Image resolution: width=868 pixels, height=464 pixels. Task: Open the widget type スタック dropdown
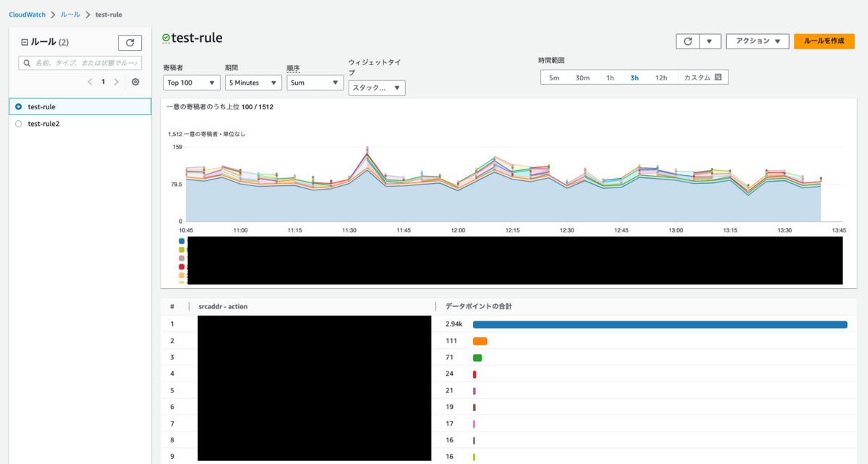coord(377,88)
